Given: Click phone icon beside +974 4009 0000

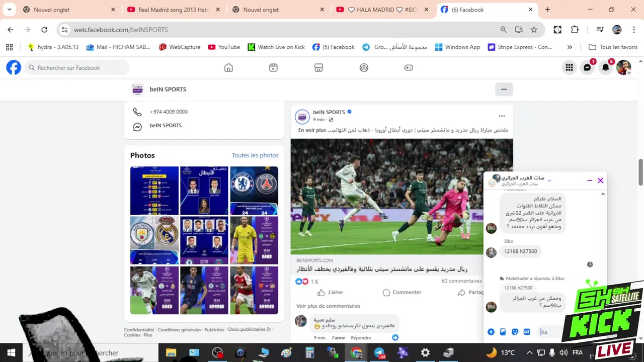Looking at the screenshot, I should click(x=137, y=112).
